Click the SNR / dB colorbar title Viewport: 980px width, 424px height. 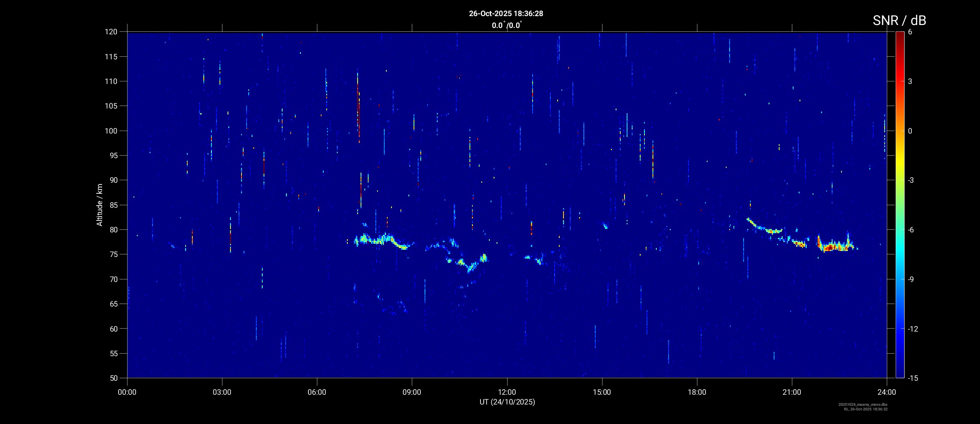(899, 20)
